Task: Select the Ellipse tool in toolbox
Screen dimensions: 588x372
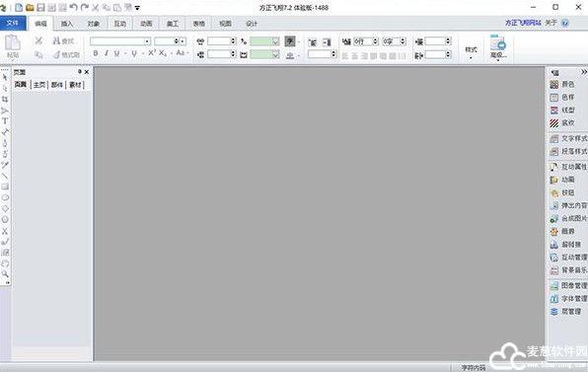Action: (x=5, y=197)
